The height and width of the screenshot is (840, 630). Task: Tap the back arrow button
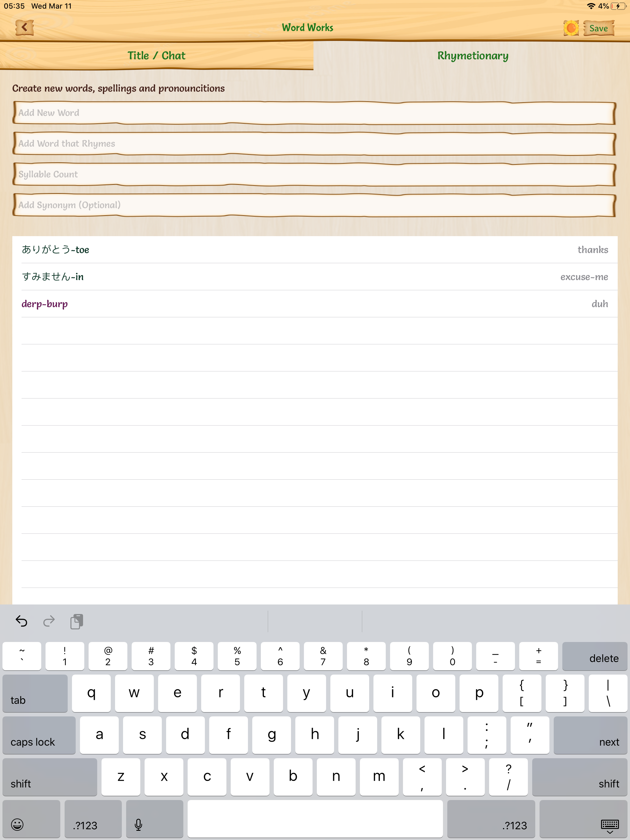tap(25, 28)
